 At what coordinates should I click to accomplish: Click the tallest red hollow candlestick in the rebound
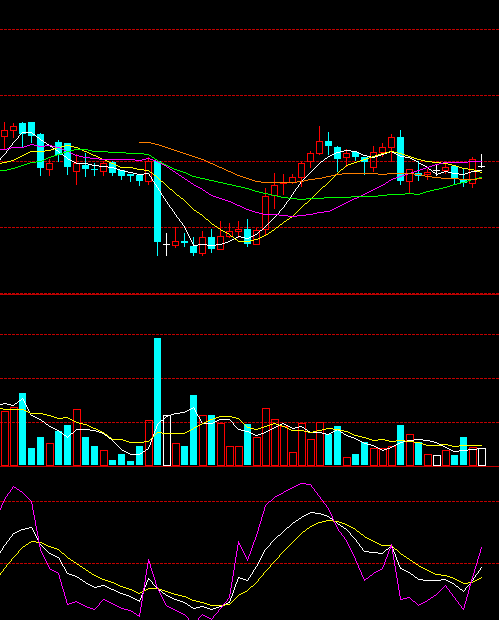265,213
